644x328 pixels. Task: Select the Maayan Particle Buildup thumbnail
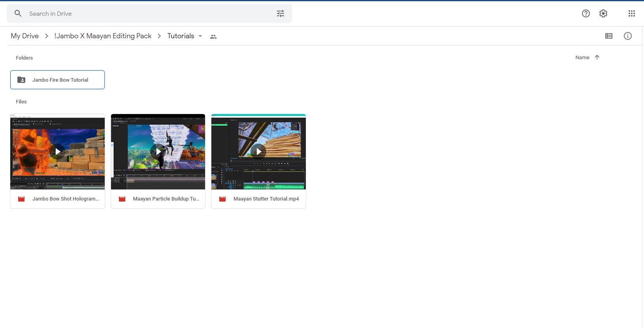tap(158, 152)
